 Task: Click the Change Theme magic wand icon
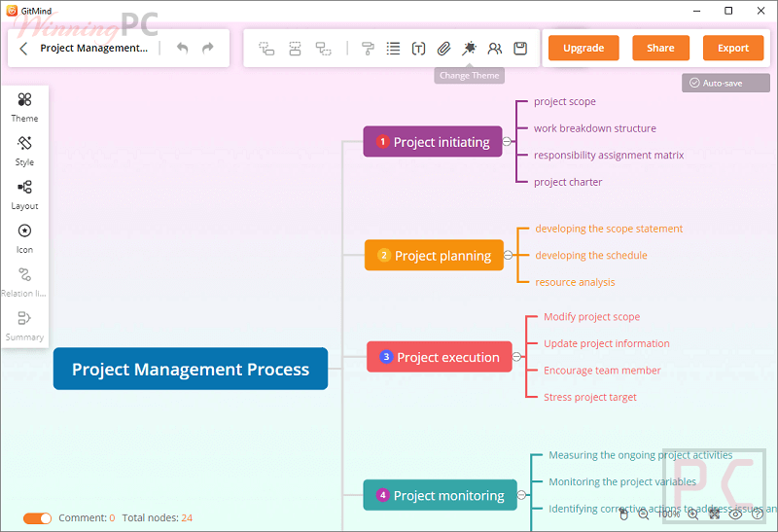click(x=469, y=48)
